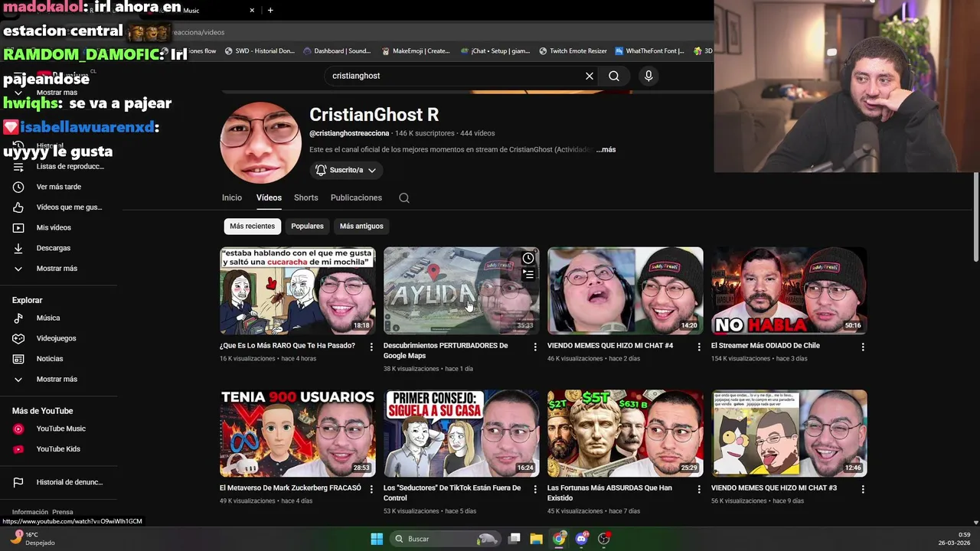The height and width of the screenshot is (551, 980).
Task: Open options for 'VIENDO MEMES QUE HIZO MI CHAT #3'
Action: (x=863, y=489)
